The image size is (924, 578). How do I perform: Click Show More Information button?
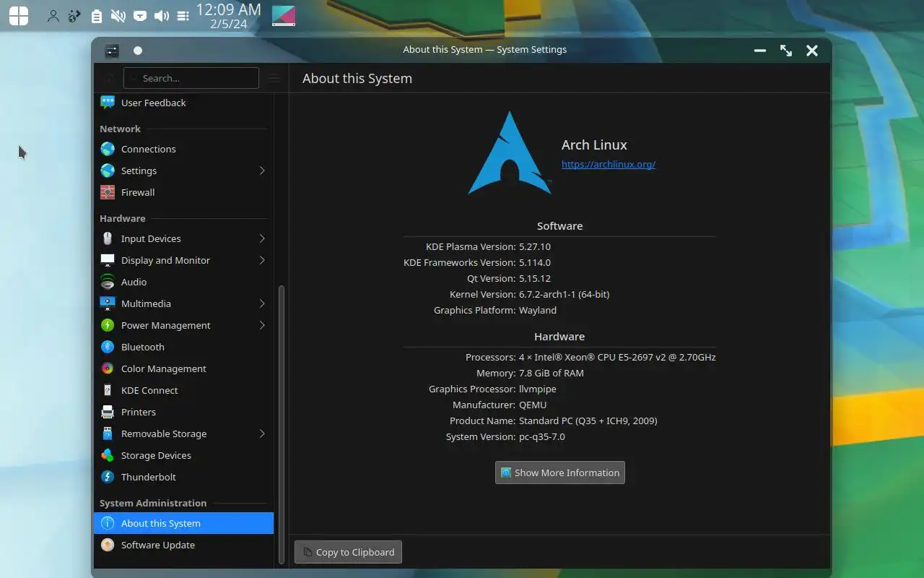coord(560,473)
